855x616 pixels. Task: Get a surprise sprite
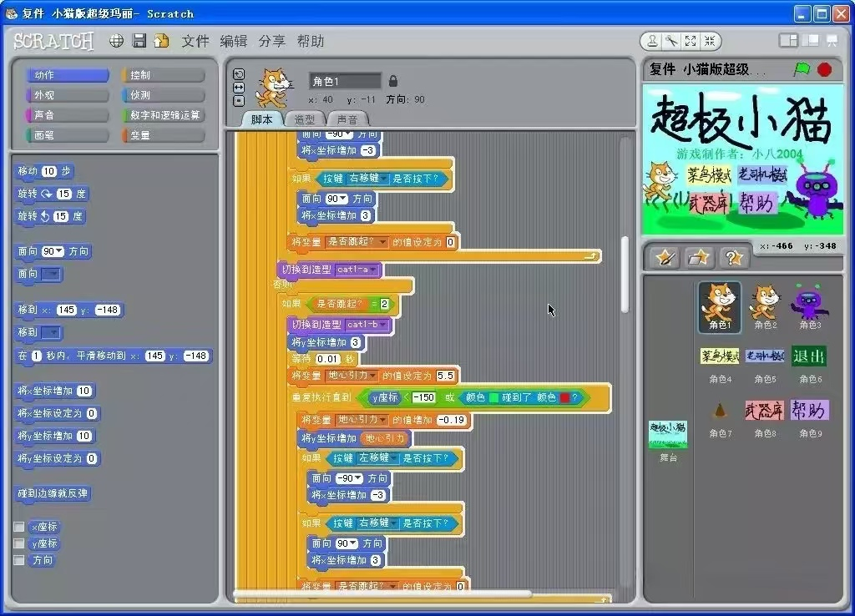734,257
